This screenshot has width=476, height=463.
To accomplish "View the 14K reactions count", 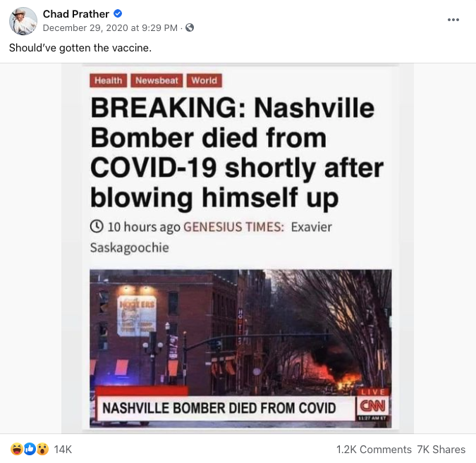I will (63, 450).
